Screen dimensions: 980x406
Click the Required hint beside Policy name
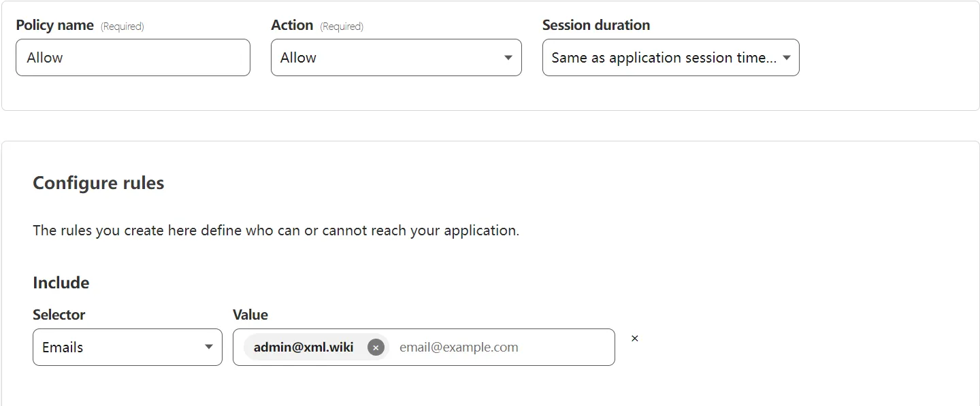tap(122, 27)
